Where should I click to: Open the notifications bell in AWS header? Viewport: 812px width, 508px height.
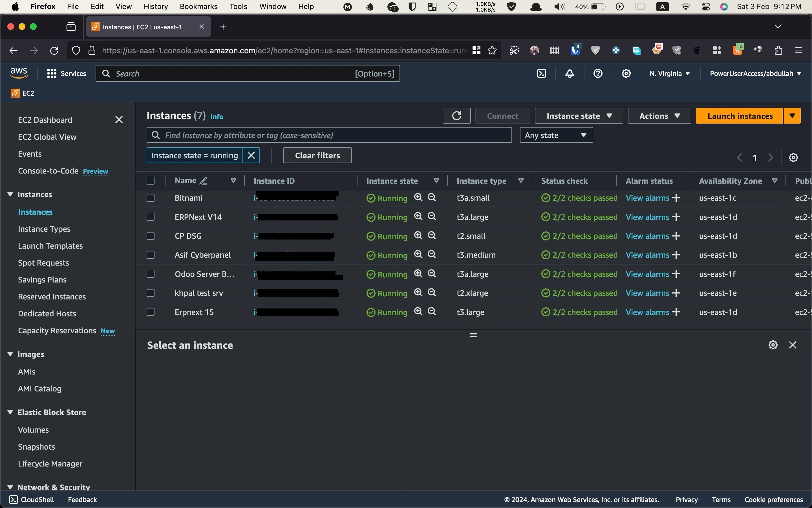(570, 74)
